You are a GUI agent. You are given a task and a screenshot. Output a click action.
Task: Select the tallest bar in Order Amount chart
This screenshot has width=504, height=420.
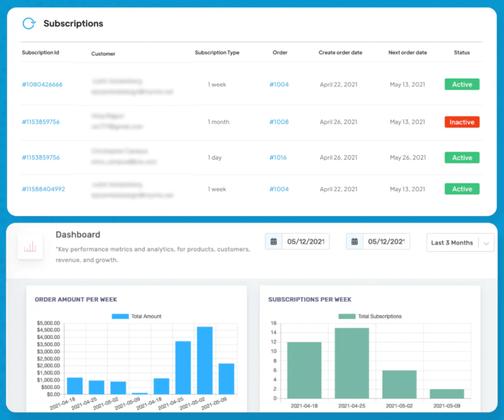tap(204, 360)
